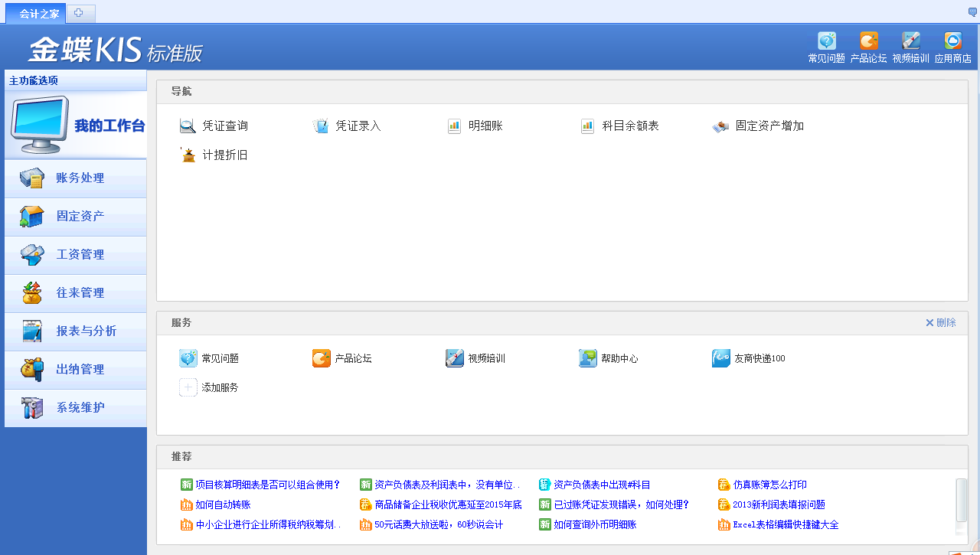Click the 账务处理 sidebar icon

point(31,178)
